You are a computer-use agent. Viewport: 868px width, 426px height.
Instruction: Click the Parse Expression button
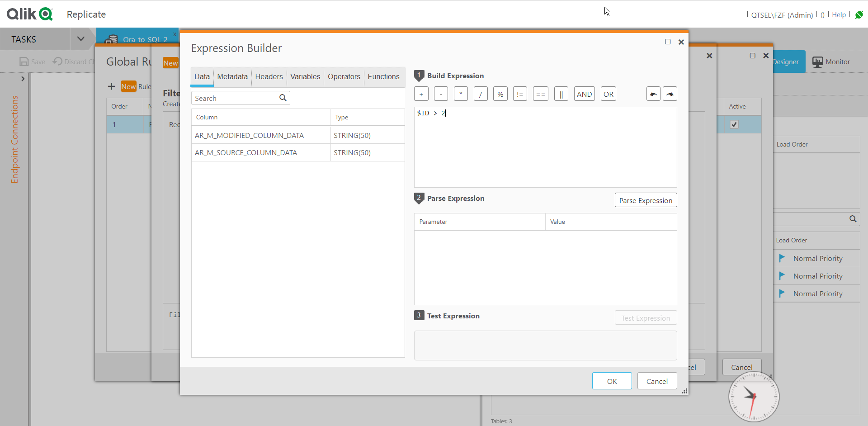646,200
